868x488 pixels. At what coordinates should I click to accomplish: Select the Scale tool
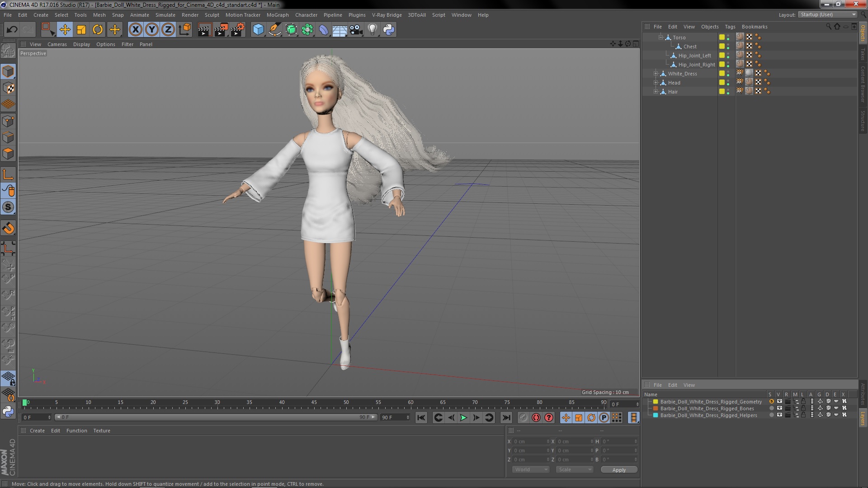[81, 30]
